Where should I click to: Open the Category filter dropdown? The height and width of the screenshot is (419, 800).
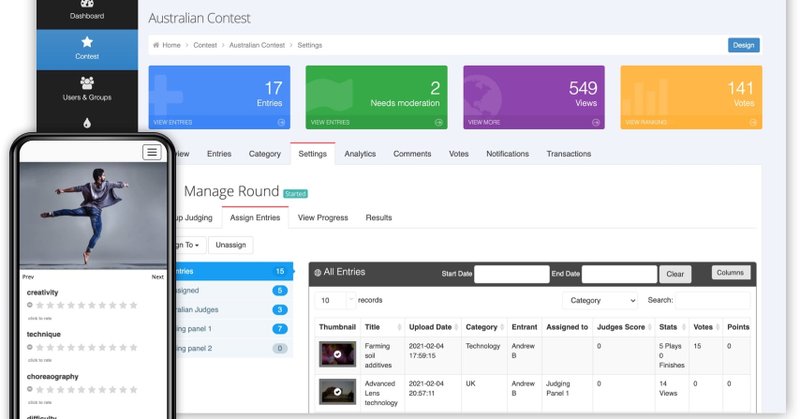601,301
